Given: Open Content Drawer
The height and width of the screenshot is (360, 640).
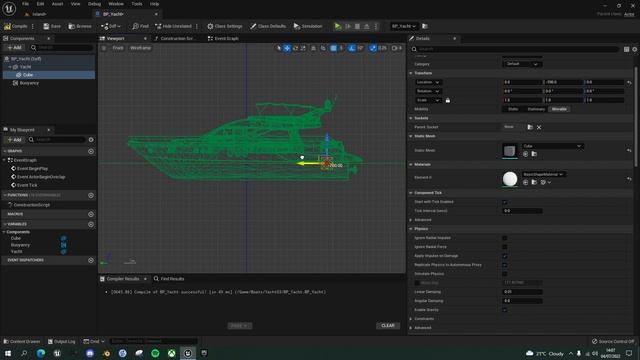Looking at the screenshot, I should pyautogui.click(x=22, y=341).
